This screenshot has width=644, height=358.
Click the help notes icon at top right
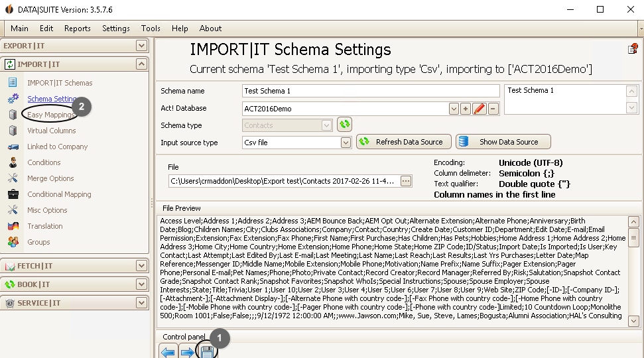tap(633, 49)
